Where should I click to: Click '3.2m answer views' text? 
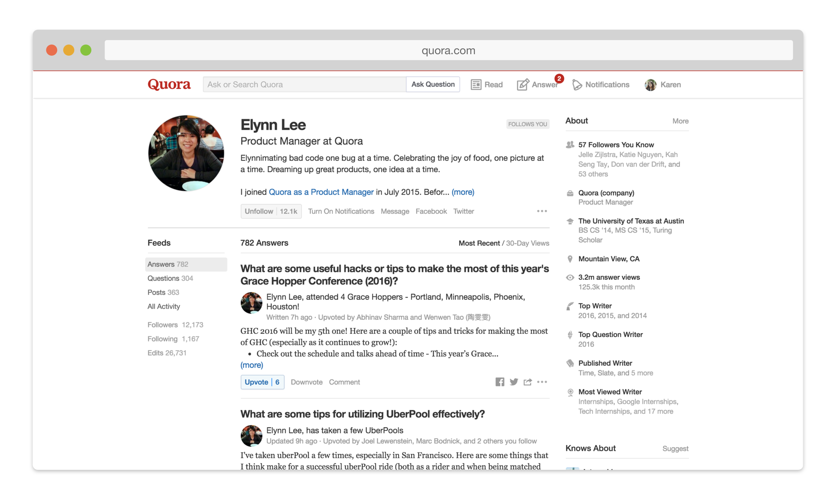coord(609,277)
